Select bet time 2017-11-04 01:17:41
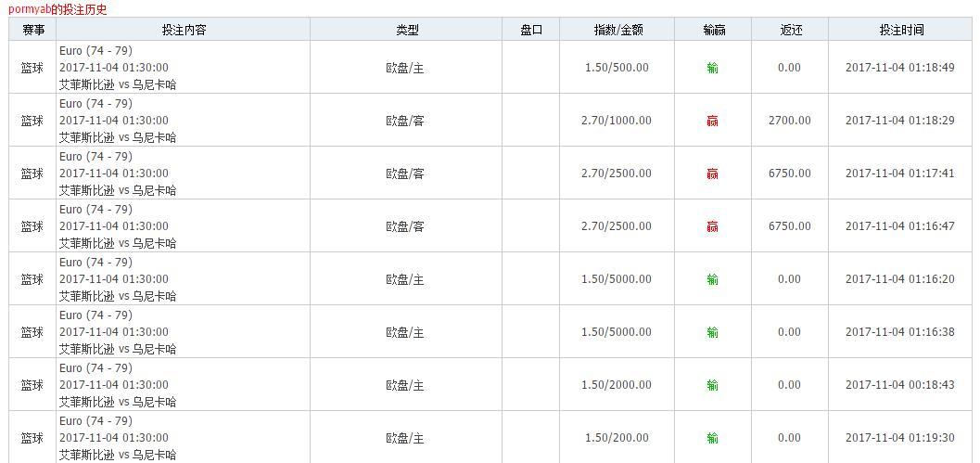 tap(899, 174)
